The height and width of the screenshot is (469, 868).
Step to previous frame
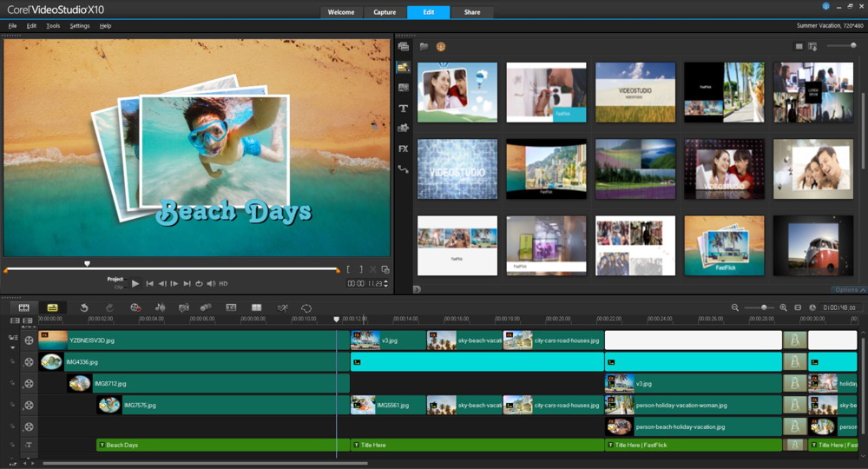tap(162, 283)
